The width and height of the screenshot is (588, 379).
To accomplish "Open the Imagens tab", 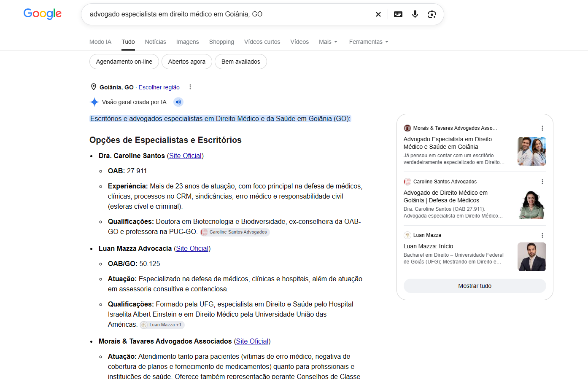I will 188,42.
